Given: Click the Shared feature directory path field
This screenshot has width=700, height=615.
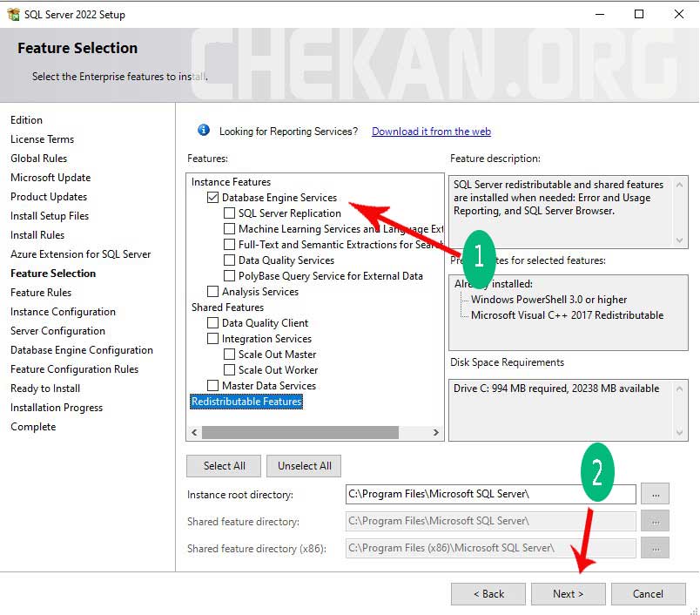Looking at the screenshot, I should 491,521.
